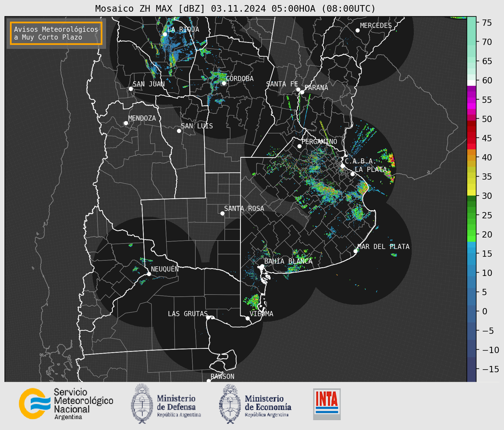The image size is (504, 430).
Task: Click the NEUQUÉN city marker dot
Action: point(149,274)
